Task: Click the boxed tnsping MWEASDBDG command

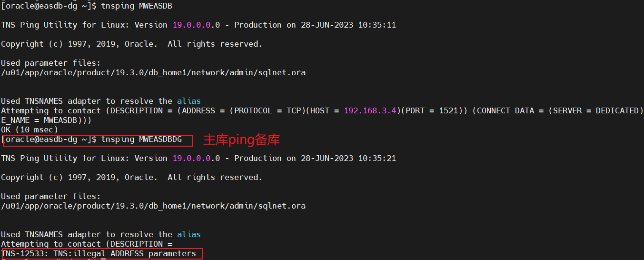Action: click(141, 140)
